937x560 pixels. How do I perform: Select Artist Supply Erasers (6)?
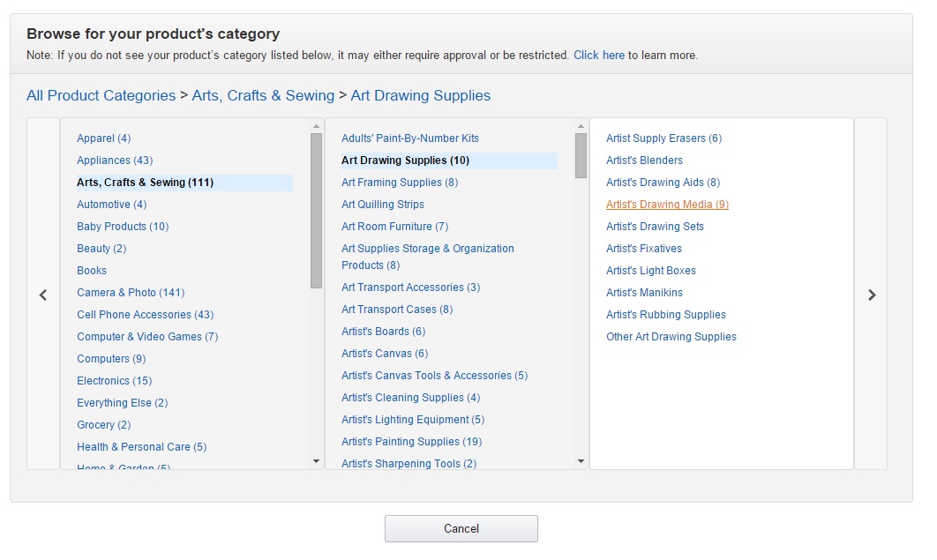pos(663,138)
